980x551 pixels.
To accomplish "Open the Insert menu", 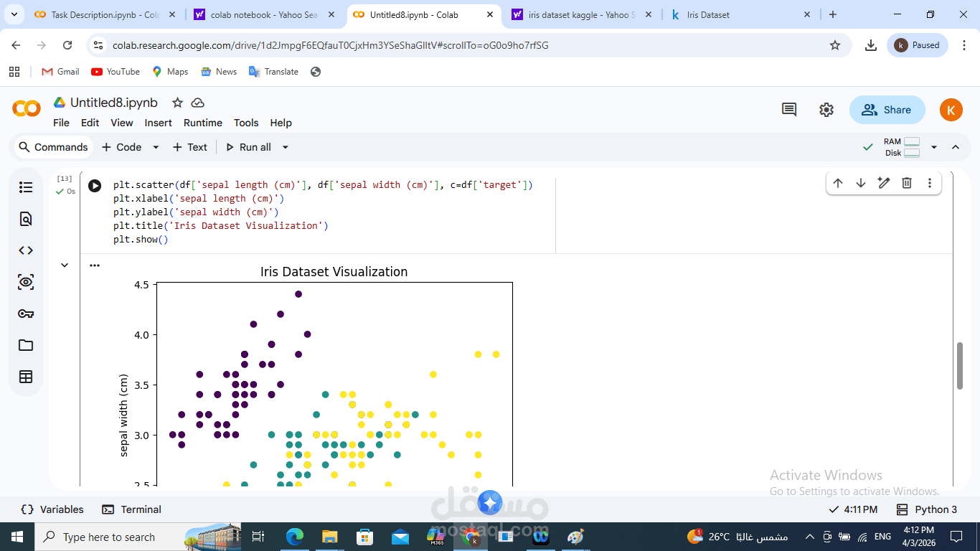I will coord(158,123).
